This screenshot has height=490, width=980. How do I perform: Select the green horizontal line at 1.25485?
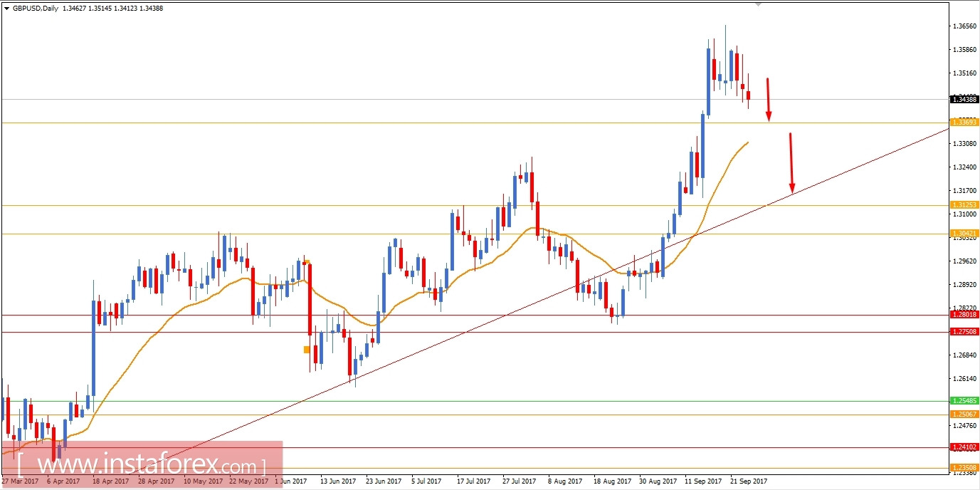(475, 400)
